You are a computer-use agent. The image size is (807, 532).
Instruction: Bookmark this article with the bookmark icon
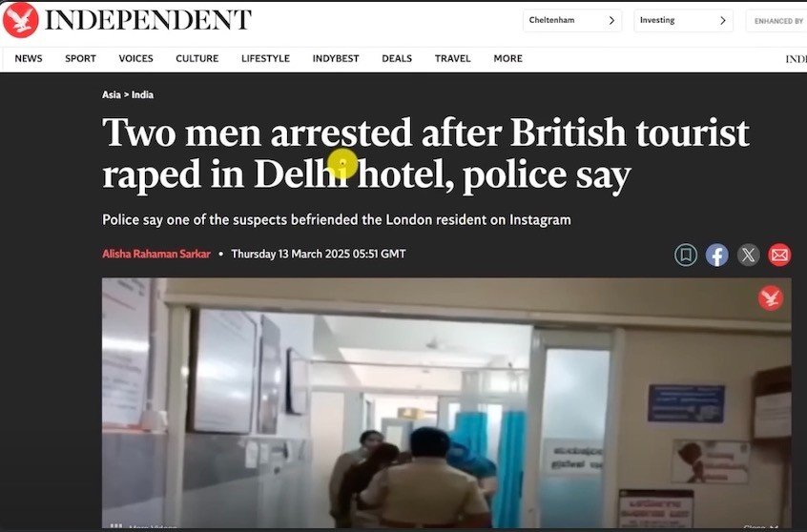(x=686, y=255)
